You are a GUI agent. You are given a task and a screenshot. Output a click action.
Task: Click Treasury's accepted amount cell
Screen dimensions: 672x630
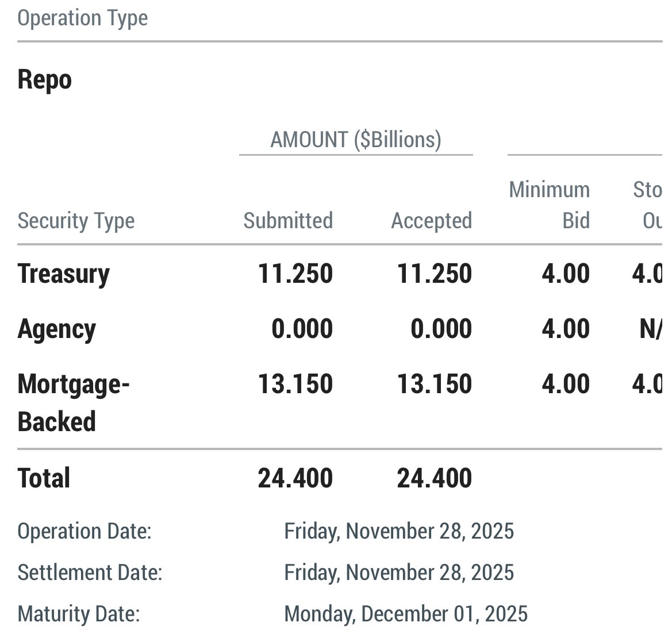click(435, 274)
